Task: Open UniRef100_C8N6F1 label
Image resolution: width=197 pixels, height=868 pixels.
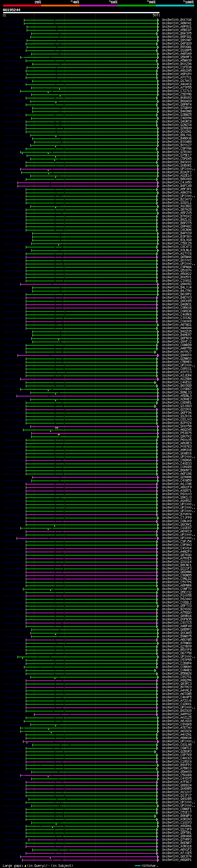Action: pos(176,809)
